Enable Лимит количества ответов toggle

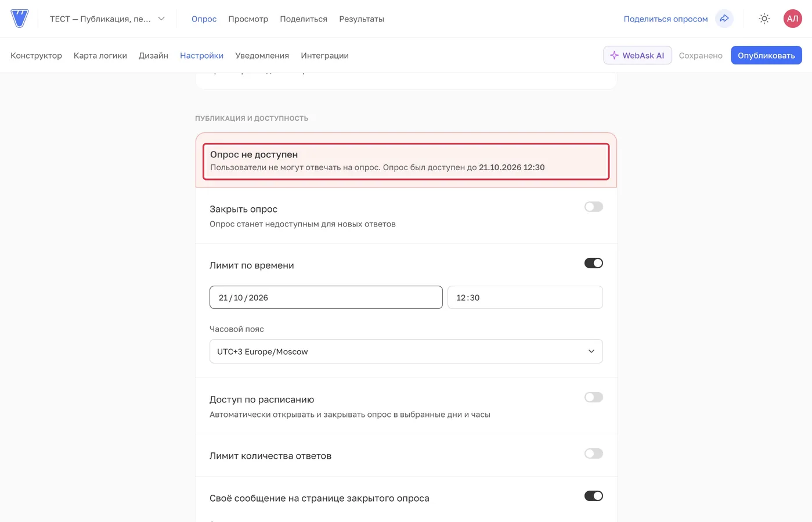pyautogui.click(x=593, y=453)
